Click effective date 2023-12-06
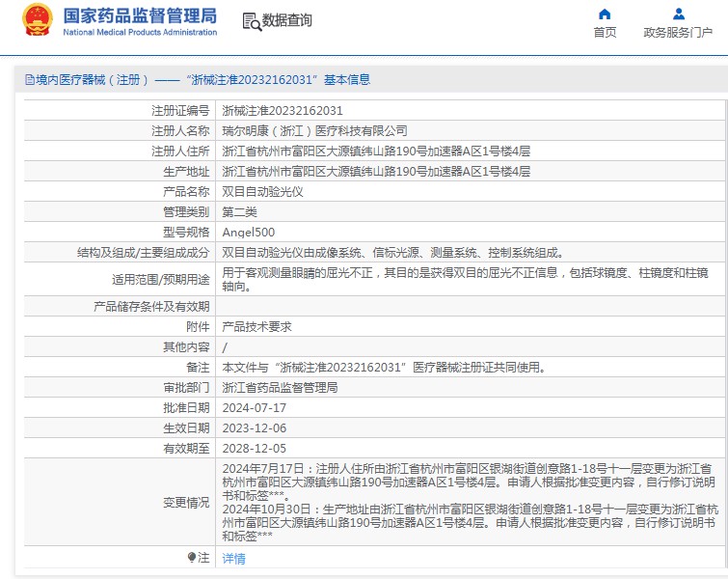This screenshot has height=579, width=728. (254, 427)
